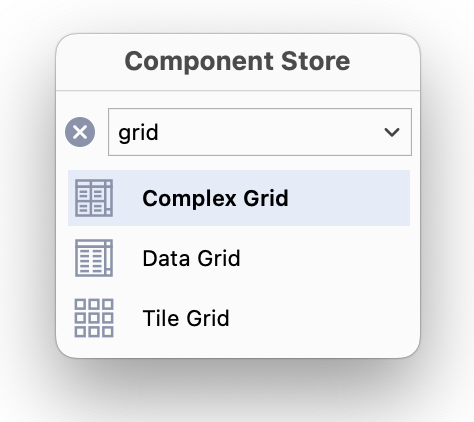Reset the filter using the round gray button
The image size is (474, 422).
pos(80,132)
